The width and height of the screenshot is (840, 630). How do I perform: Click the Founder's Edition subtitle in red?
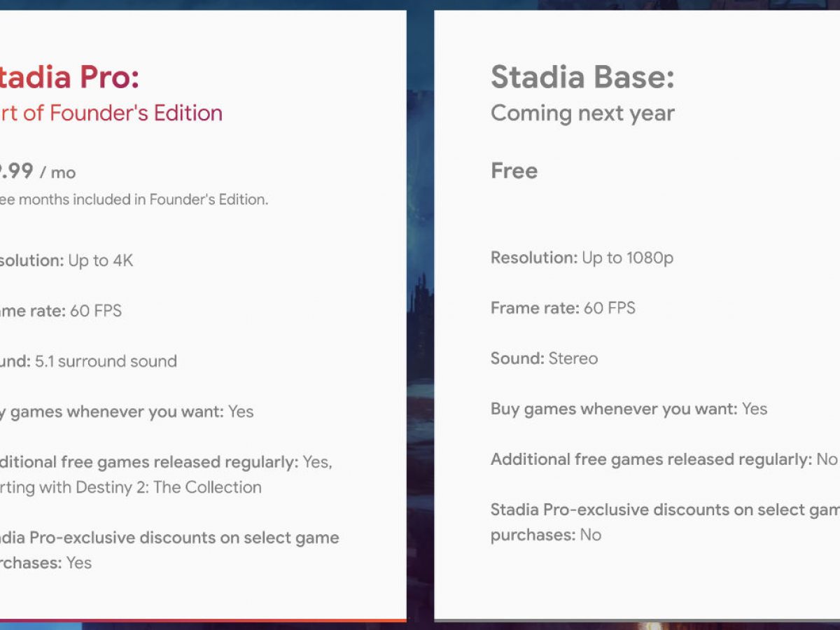click(112, 113)
